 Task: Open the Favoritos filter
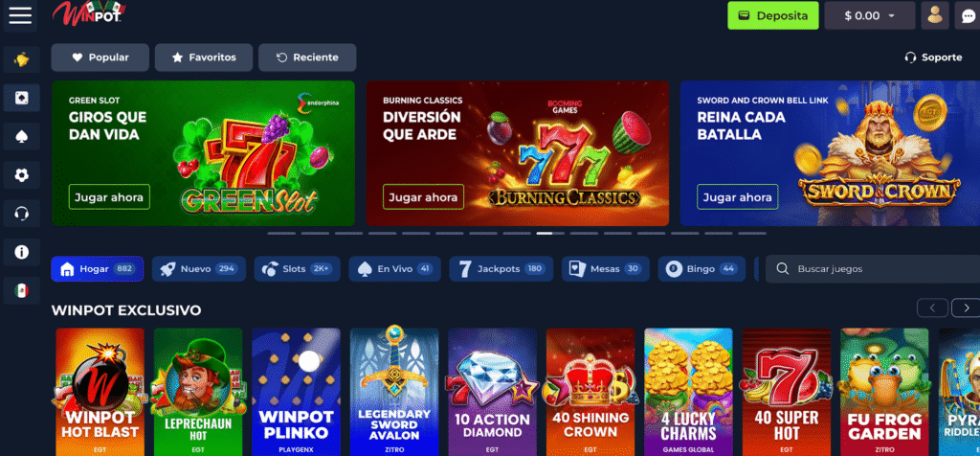(204, 57)
